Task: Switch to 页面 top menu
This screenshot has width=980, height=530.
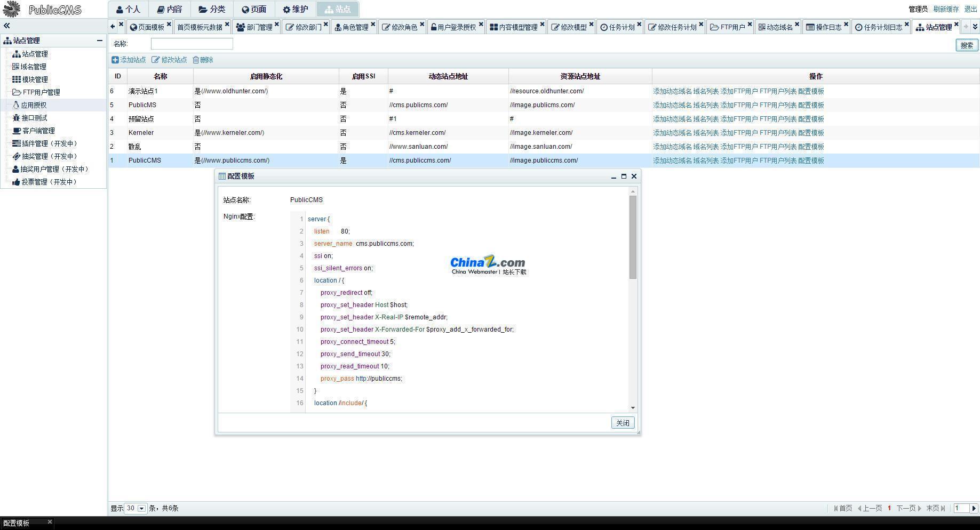Action: point(254,9)
